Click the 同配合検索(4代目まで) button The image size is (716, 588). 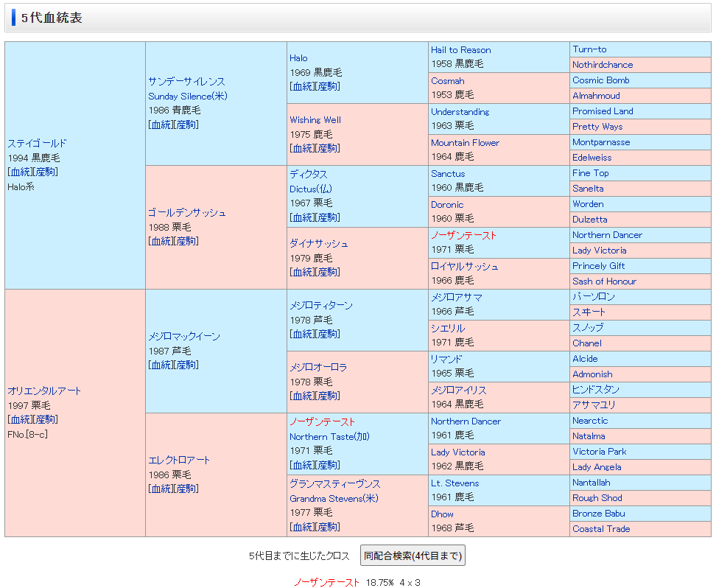coord(413,556)
